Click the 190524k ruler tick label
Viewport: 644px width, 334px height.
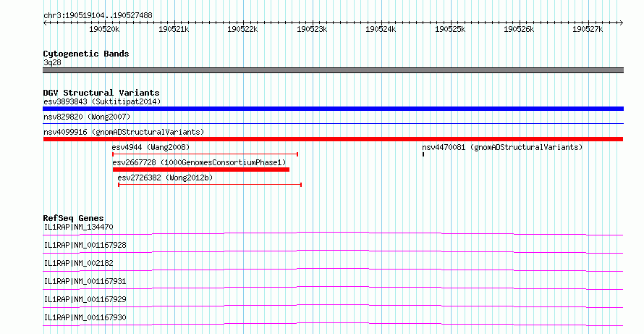(x=381, y=29)
